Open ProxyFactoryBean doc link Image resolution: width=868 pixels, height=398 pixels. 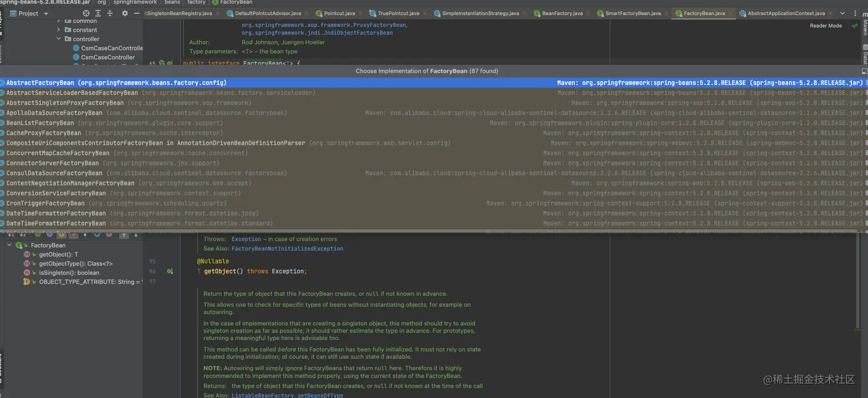pyautogui.click(x=324, y=25)
